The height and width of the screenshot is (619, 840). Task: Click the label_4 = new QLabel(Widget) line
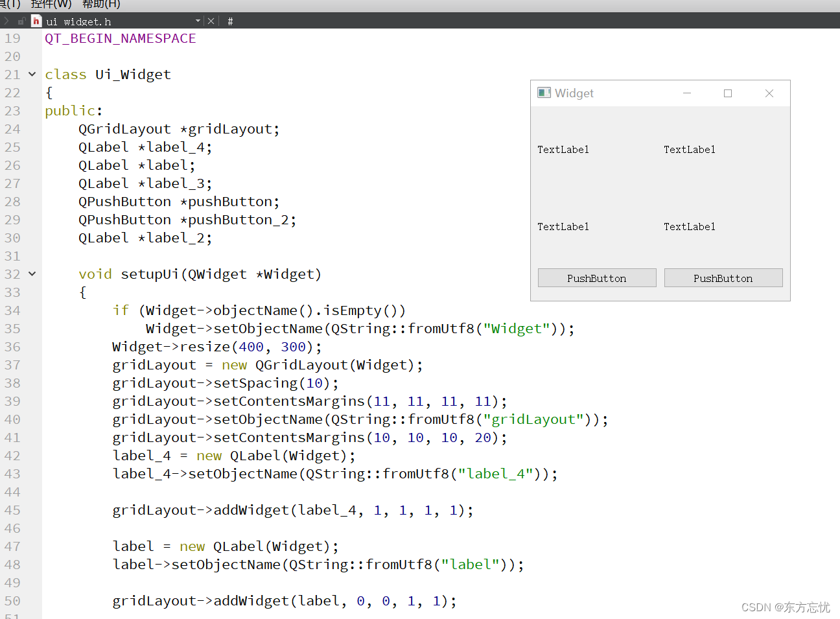[x=234, y=456]
